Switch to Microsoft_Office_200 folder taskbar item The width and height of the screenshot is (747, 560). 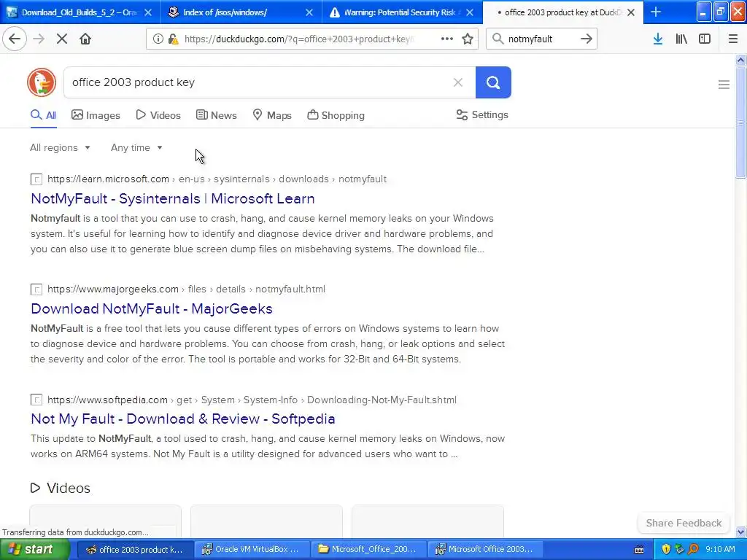[x=368, y=549]
